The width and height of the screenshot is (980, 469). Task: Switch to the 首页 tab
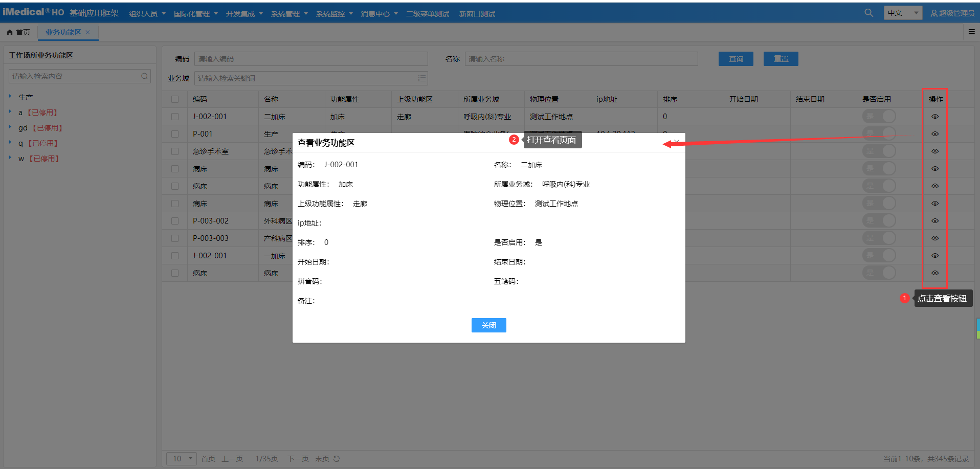click(x=18, y=32)
